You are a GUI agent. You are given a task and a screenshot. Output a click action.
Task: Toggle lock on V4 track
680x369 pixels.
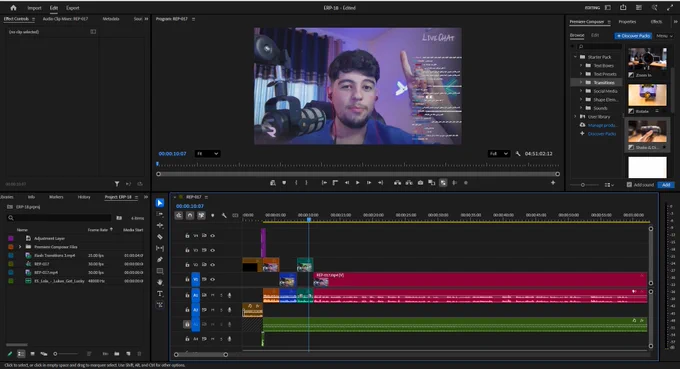(187, 236)
